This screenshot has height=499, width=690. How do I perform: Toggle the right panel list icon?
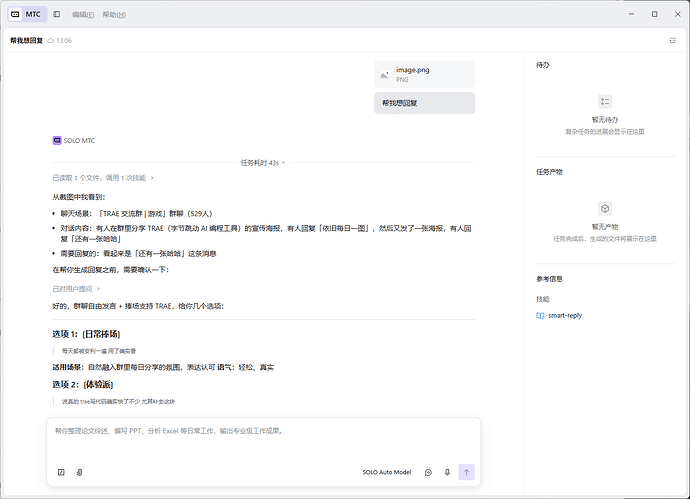(672, 40)
